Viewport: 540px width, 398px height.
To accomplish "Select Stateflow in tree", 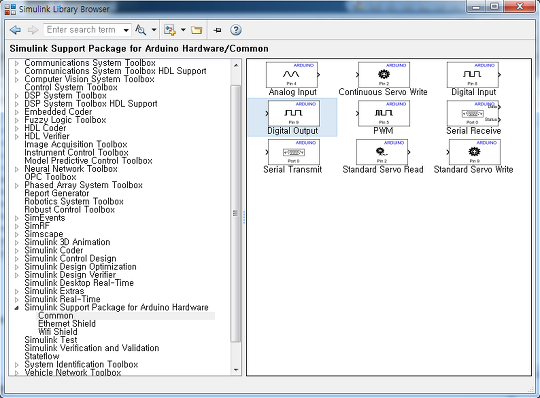I will (x=42, y=356).
